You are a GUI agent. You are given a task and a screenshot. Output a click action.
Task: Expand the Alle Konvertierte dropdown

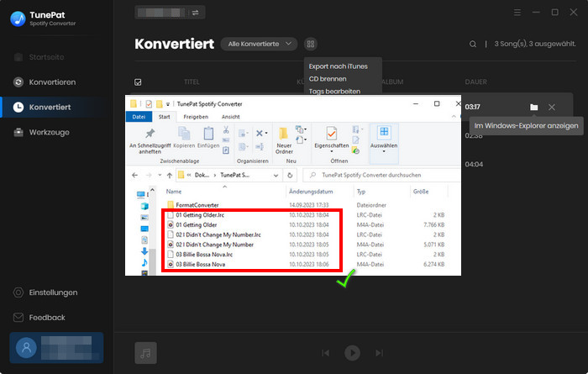(x=260, y=44)
